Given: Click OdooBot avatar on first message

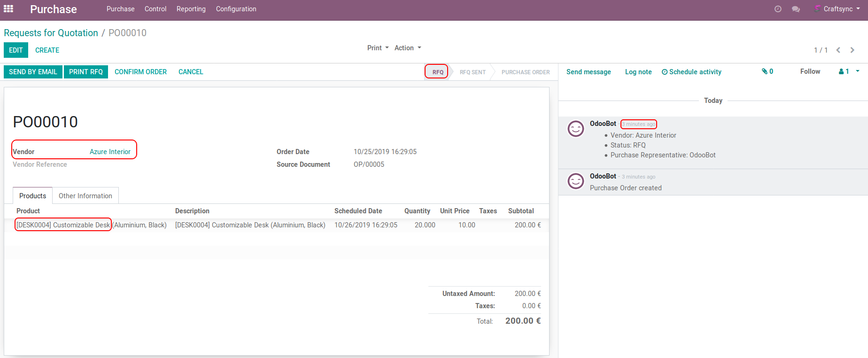Looking at the screenshot, I should point(575,129).
